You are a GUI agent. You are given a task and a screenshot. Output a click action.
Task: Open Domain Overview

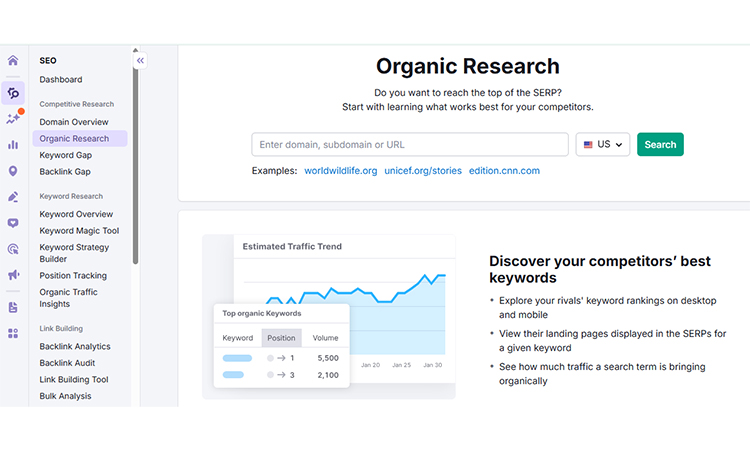click(74, 122)
